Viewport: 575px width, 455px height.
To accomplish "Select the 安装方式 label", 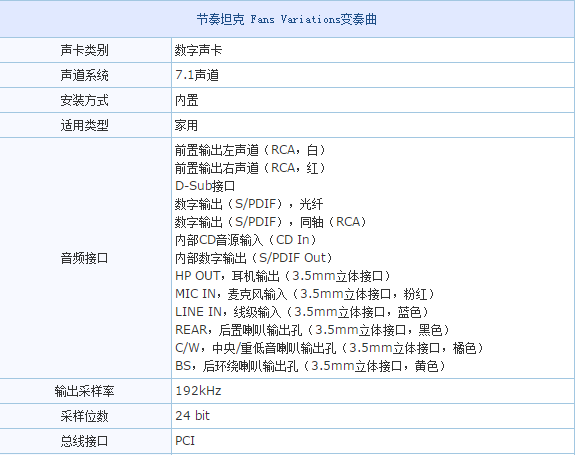I will coord(84,100).
